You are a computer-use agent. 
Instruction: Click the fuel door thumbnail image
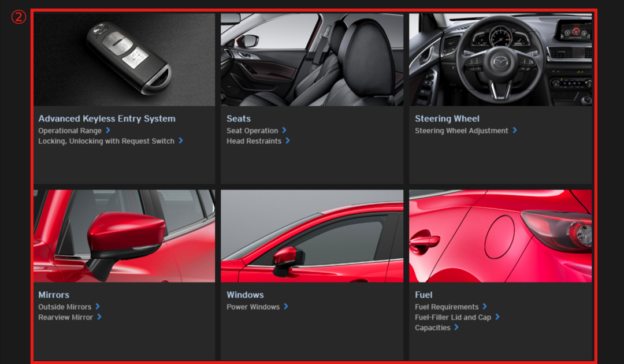500,236
